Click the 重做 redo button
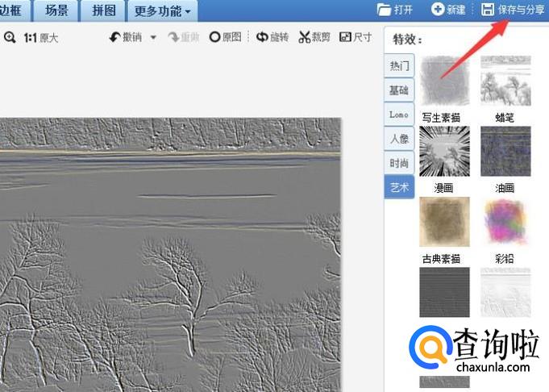The height and width of the screenshot is (392, 549). click(x=184, y=37)
